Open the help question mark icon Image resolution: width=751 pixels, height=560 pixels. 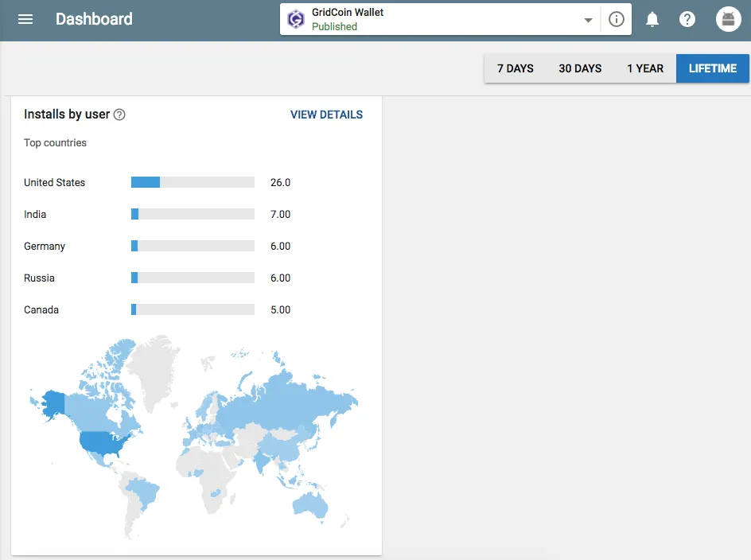point(687,19)
